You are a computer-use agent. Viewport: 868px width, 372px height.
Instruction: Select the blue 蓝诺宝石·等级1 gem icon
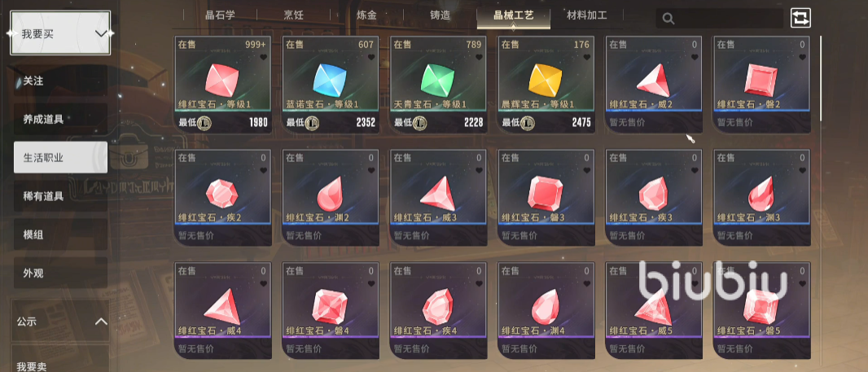pos(330,81)
